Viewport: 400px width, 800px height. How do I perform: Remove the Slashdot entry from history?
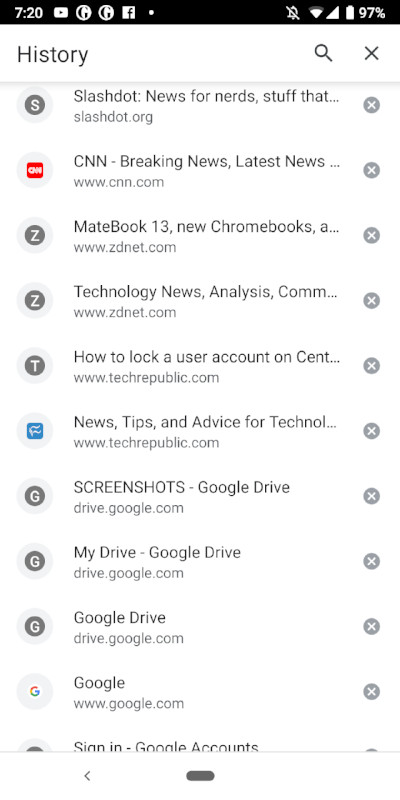[x=371, y=105]
